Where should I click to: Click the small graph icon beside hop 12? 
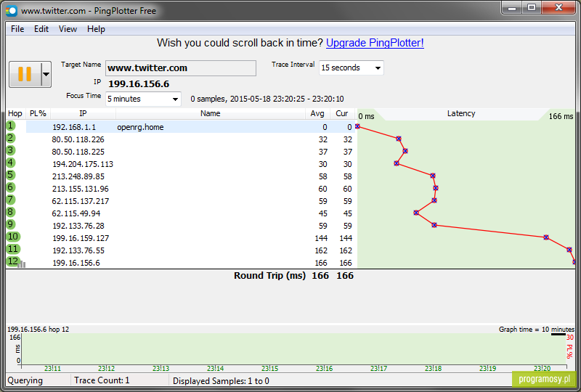point(23,264)
